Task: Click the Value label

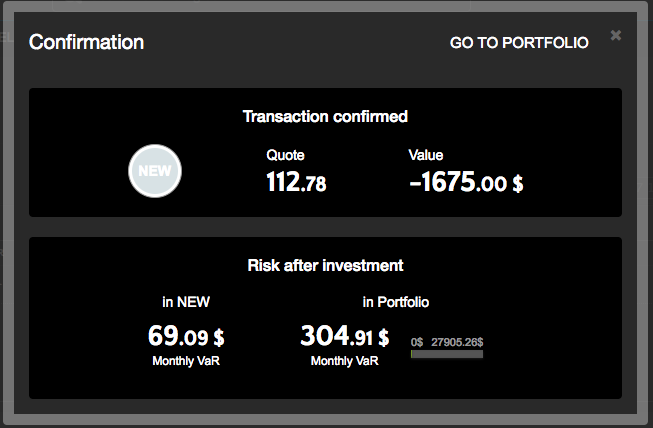Action: point(426,155)
